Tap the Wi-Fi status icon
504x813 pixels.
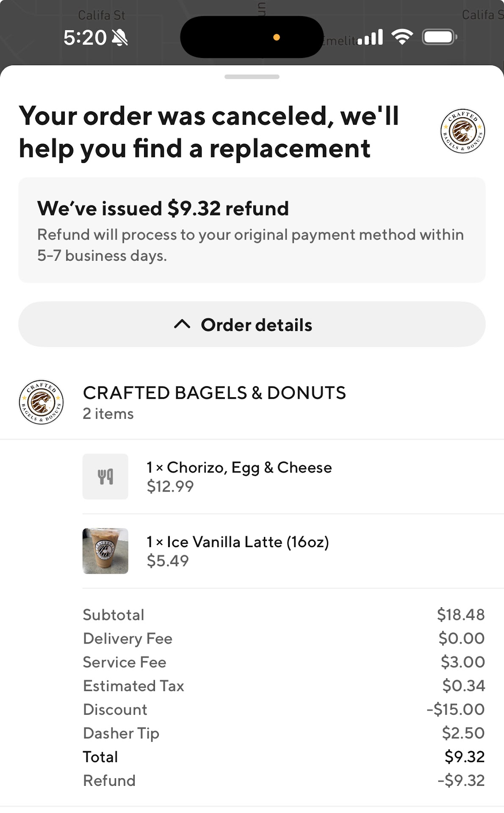[402, 37]
